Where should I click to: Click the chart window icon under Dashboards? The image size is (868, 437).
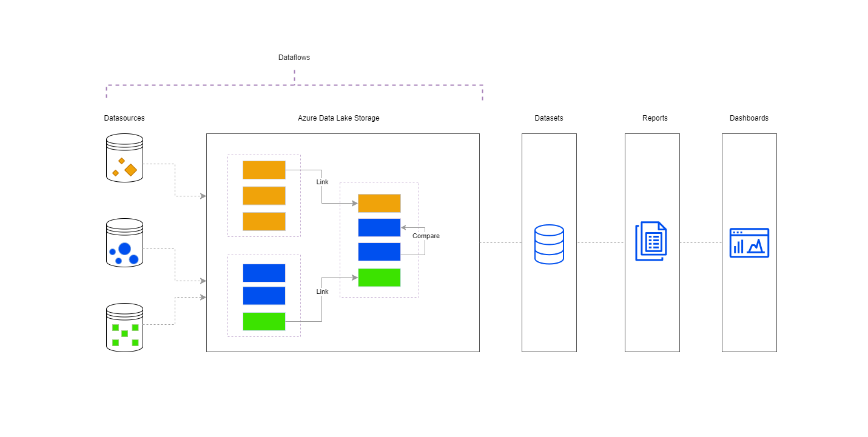click(x=749, y=243)
